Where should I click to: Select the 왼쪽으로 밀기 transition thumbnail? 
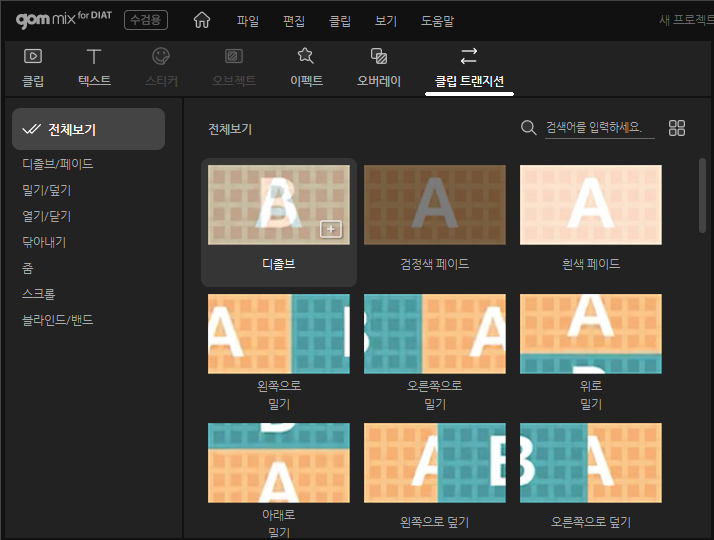[278, 334]
